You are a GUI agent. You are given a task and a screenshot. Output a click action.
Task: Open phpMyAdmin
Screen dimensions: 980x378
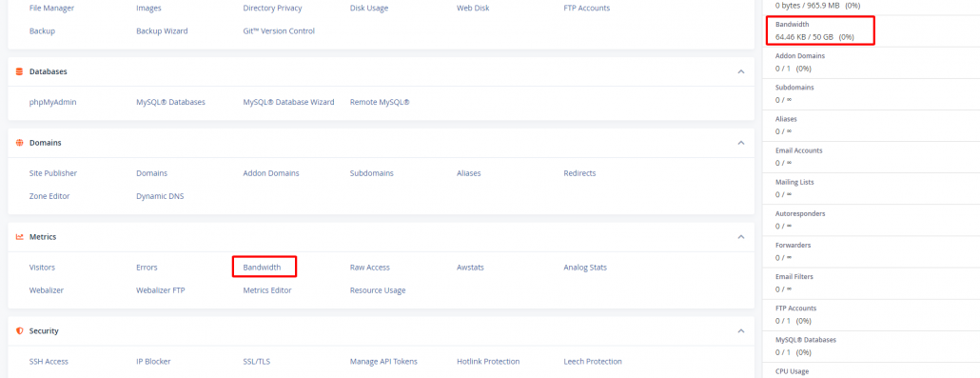click(x=53, y=102)
